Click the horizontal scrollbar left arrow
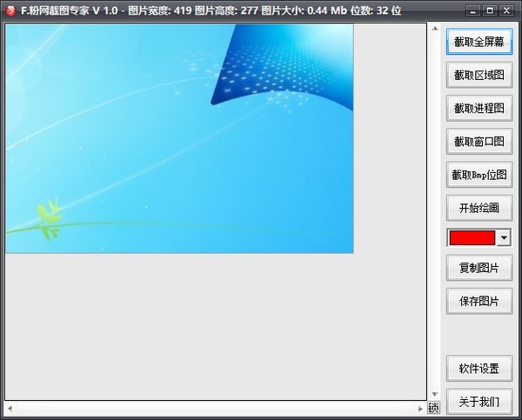 tap(10, 408)
